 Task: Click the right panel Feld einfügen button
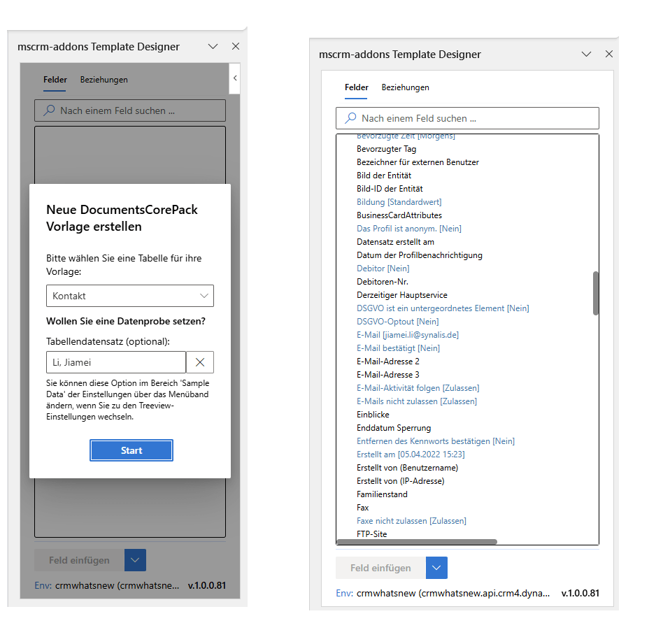pos(380,568)
